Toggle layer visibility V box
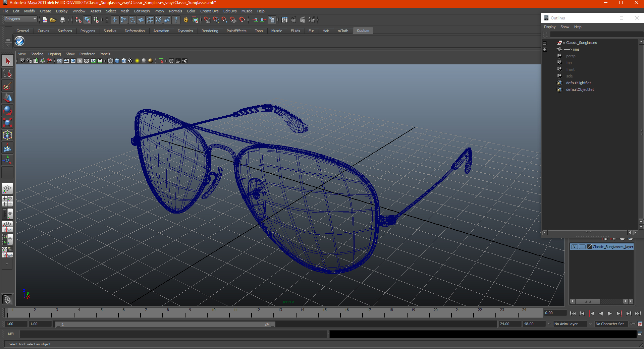The image size is (644, 349). (x=574, y=247)
